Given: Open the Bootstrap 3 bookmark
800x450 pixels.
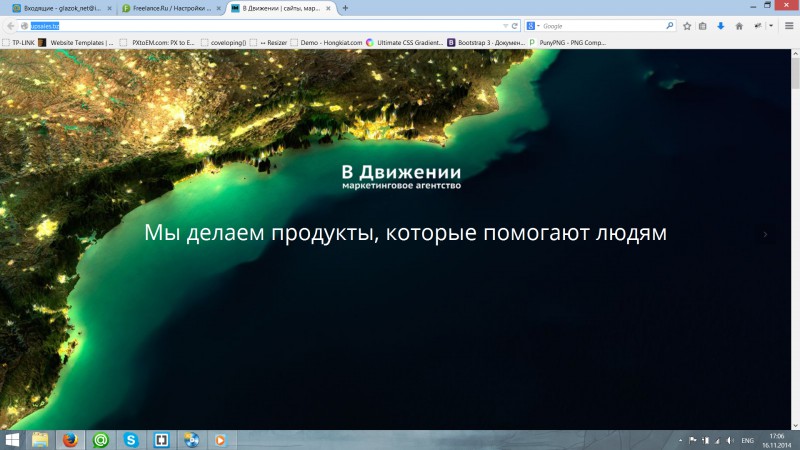Looking at the screenshot, I should pos(486,43).
